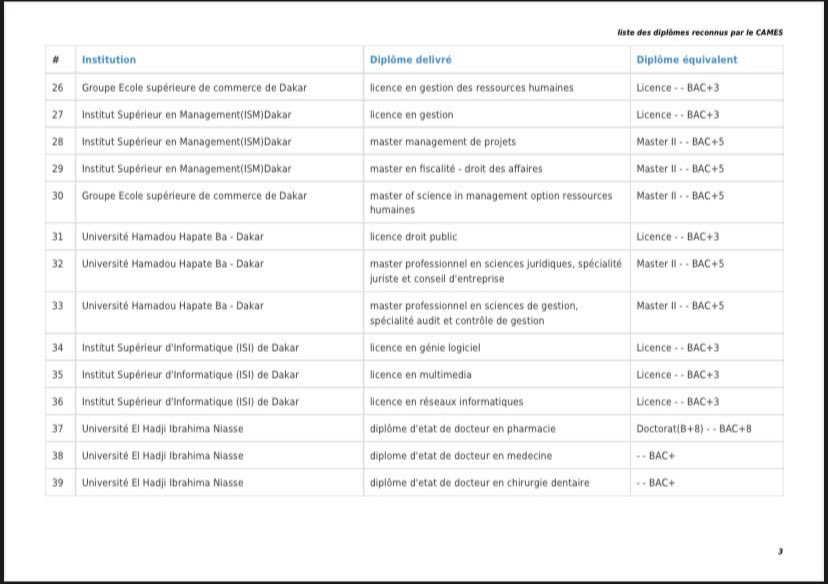Viewport: 828px width, 584px height.
Task: Click the 'licence droit public' cell
Action: coord(413,237)
